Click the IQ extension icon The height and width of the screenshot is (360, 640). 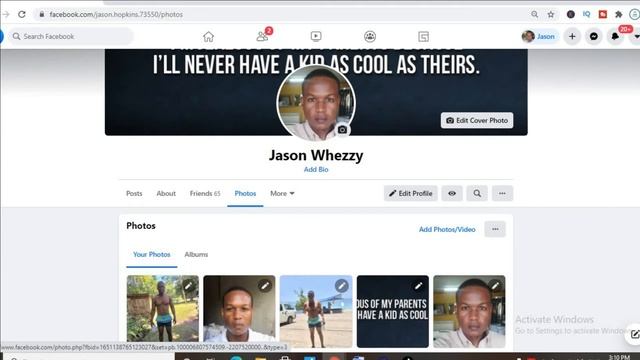[587, 14]
